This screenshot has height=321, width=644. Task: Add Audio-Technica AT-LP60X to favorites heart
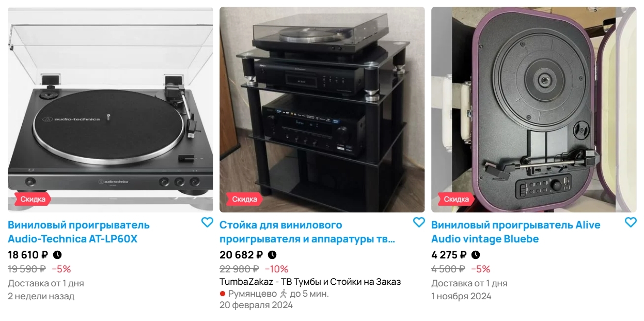point(207,222)
